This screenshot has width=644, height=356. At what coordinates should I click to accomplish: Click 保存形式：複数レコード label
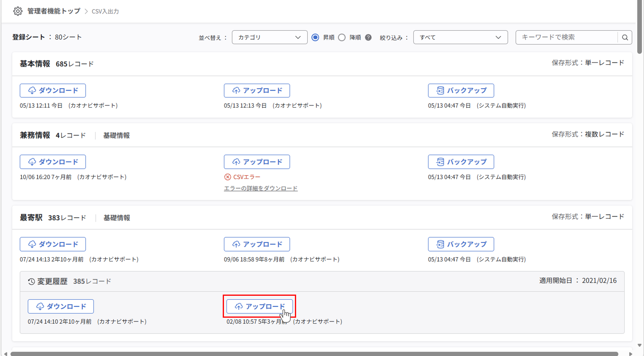click(588, 134)
